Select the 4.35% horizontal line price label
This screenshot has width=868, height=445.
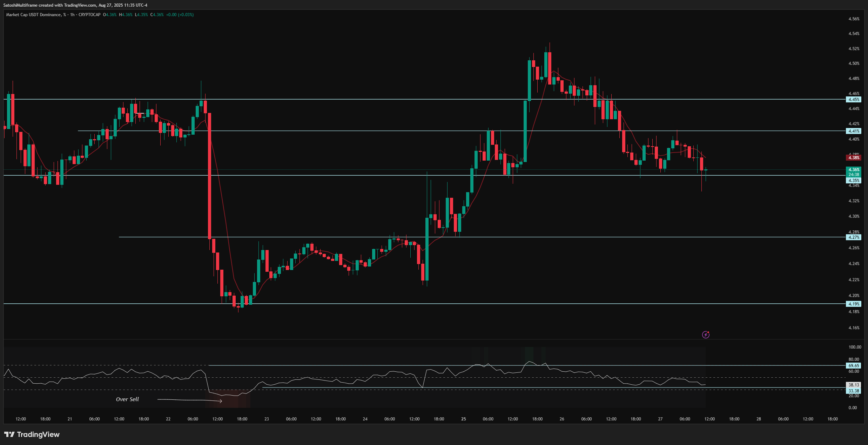pos(854,181)
